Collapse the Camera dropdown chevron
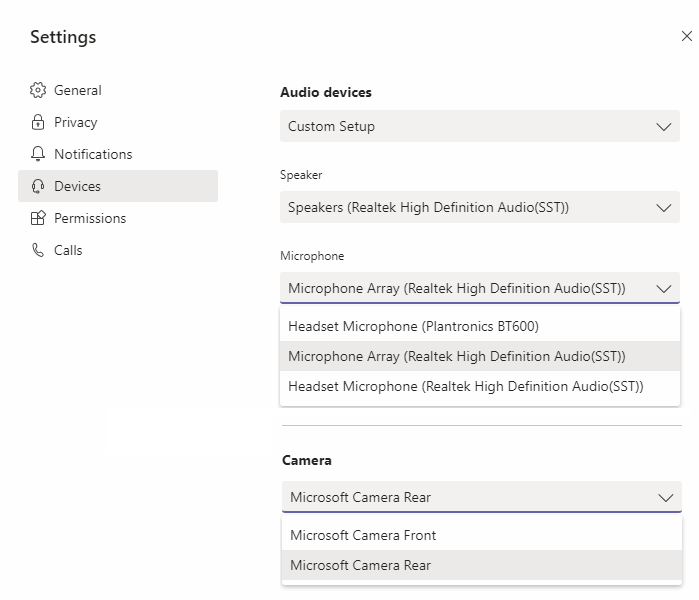 [666, 497]
